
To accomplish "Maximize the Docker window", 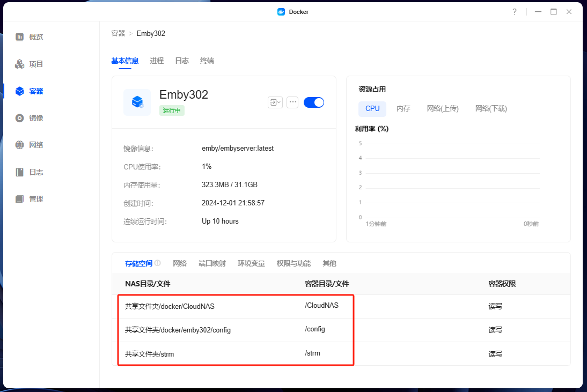I will click(x=553, y=12).
